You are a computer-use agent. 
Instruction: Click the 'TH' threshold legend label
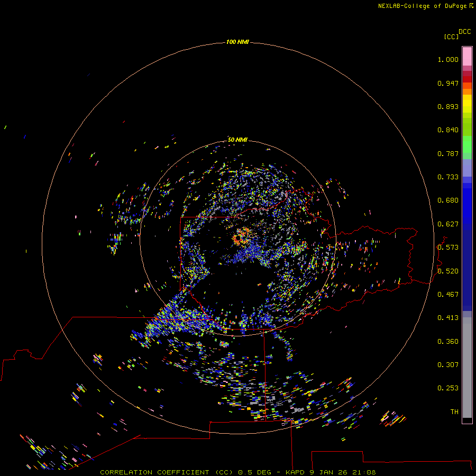pos(454,412)
